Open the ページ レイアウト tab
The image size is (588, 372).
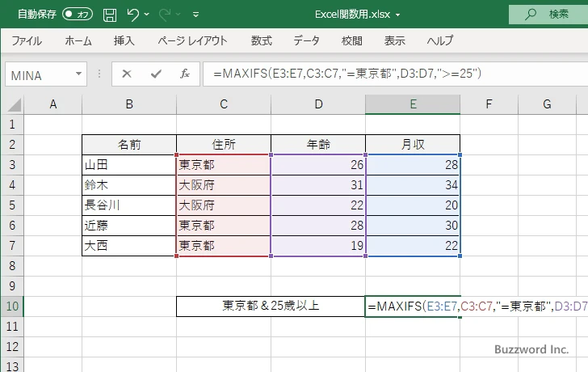click(192, 40)
